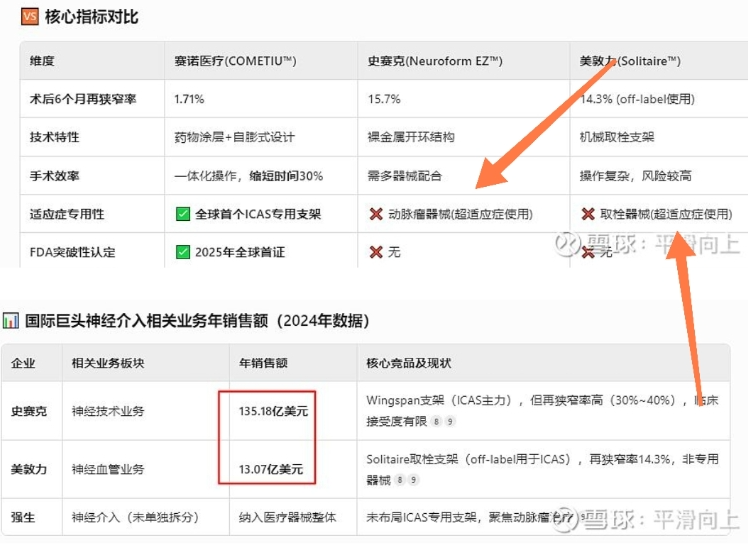Open citation 8 in the Wingspan支架 row
This screenshot has width=748, height=552.
click(436, 421)
